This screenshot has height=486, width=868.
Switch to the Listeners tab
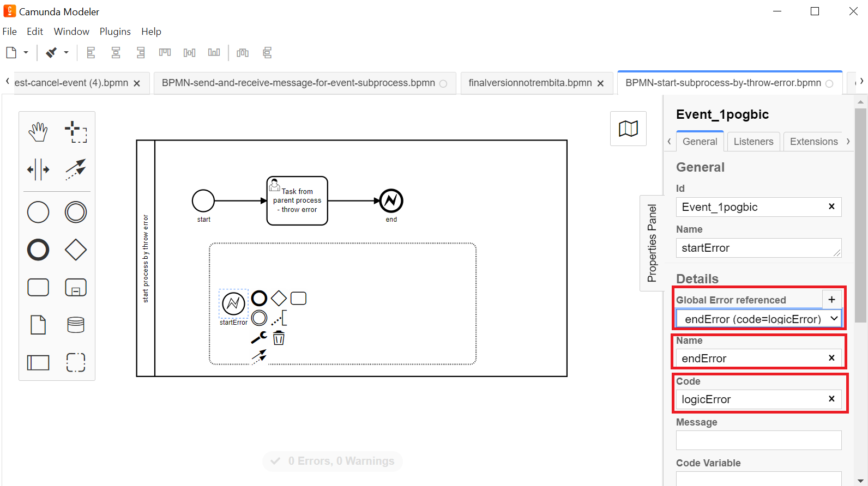[x=753, y=142]
